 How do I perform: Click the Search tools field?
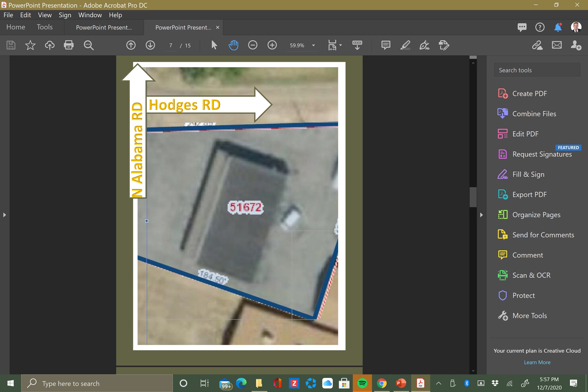coord(537,70)
